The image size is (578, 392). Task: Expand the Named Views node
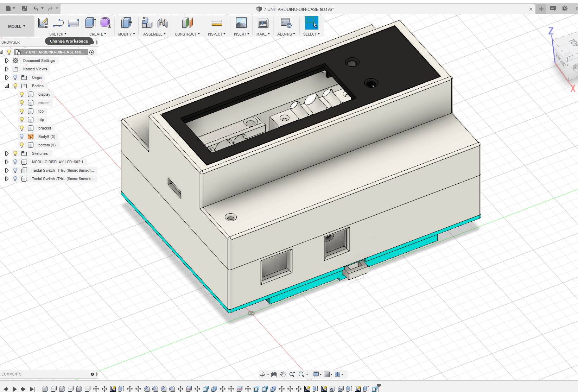click(7, 69)
